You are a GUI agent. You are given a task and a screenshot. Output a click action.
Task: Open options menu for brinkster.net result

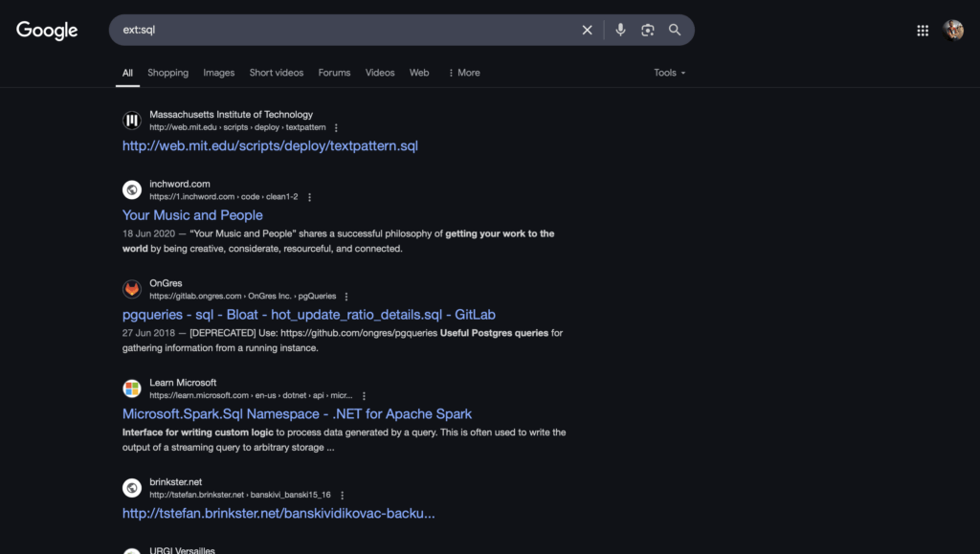click(342, 496)
